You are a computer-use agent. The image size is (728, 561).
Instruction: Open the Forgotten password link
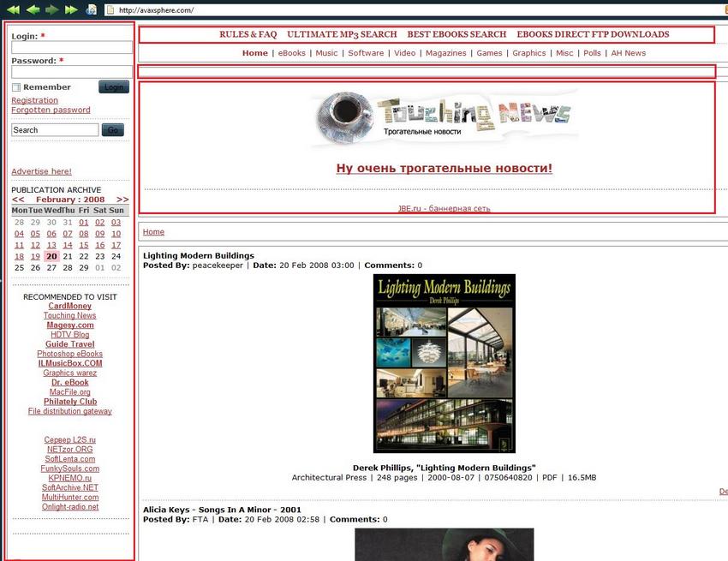coord(51,110)
